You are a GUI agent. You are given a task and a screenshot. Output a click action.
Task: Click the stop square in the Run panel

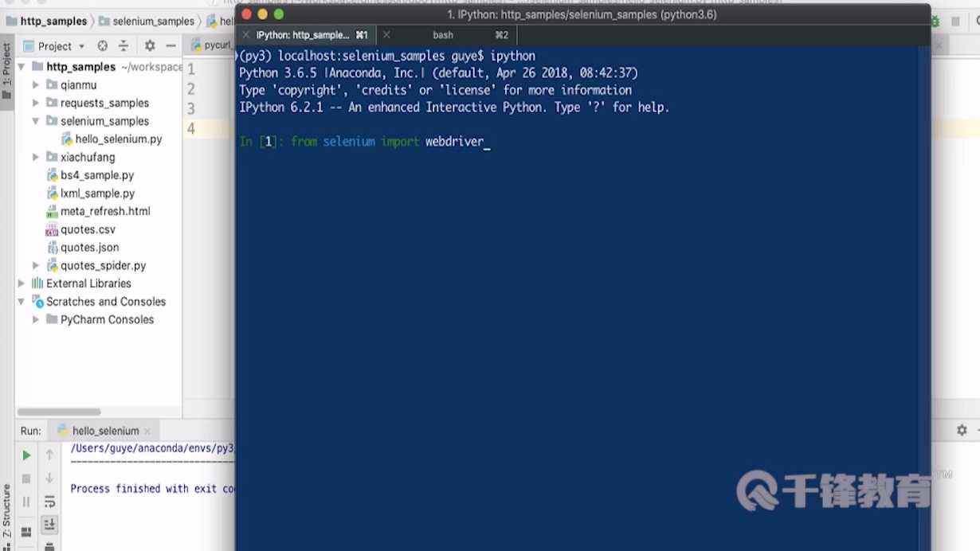(x=26, y=479)
